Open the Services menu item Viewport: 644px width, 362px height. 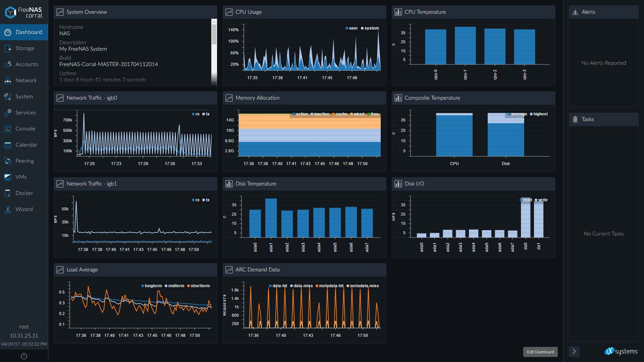coord(25,113)
